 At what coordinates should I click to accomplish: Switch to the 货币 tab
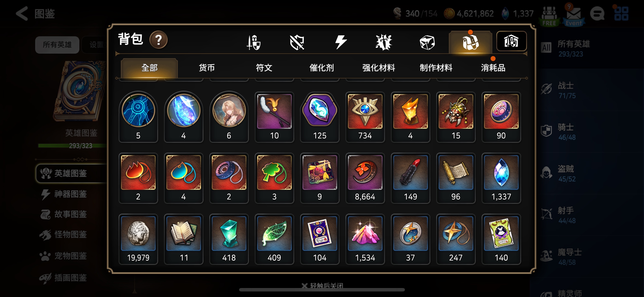(207, 68)
